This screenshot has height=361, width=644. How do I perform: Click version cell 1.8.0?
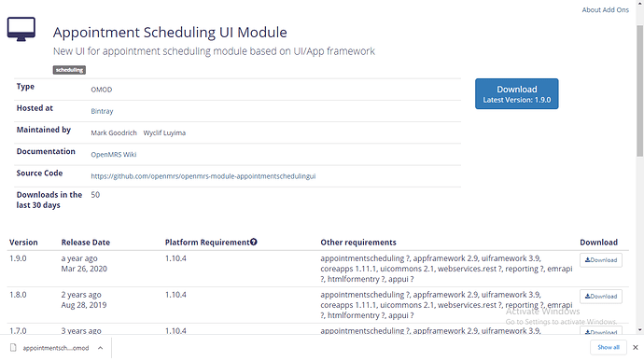tap(18, 295)
